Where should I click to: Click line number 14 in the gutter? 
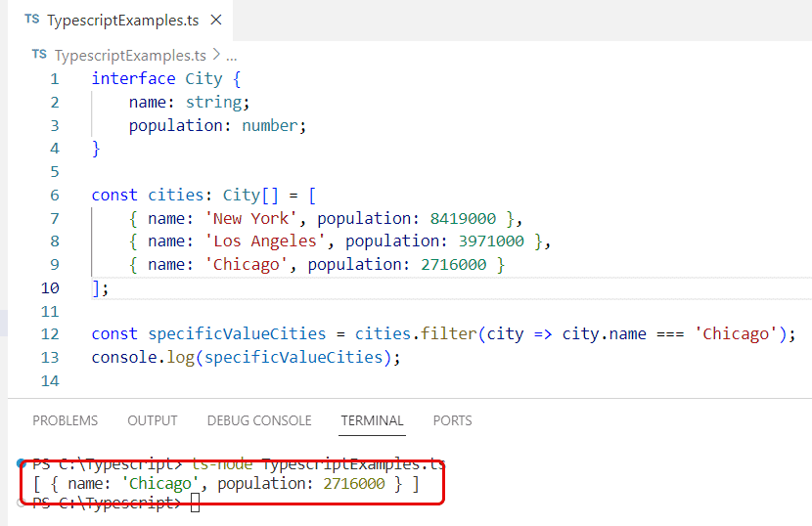50,381
